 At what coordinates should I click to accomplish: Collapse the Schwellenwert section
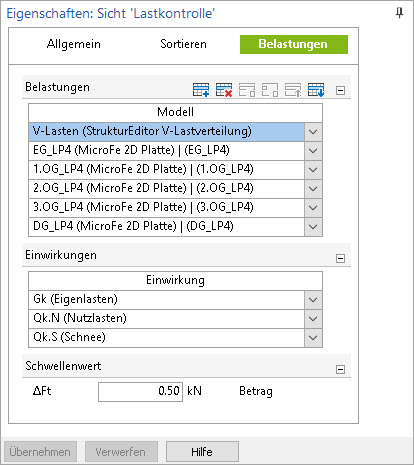click(x=340, y=369)
